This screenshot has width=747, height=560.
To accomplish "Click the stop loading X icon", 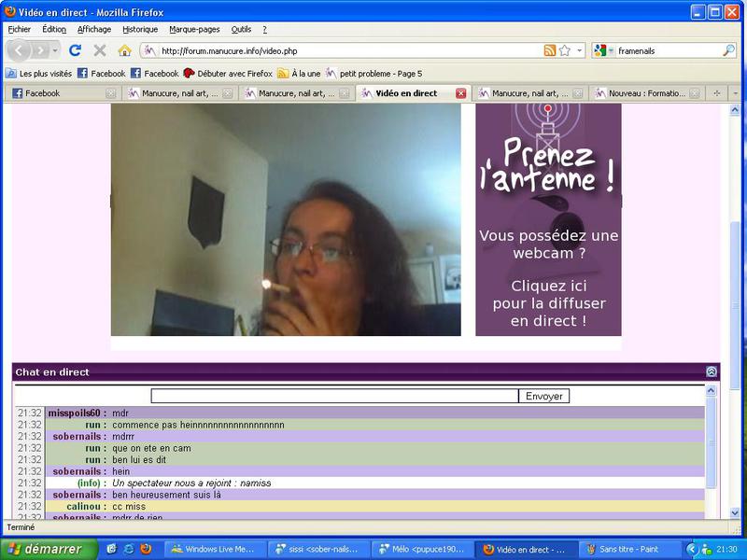I will (99, 50).
